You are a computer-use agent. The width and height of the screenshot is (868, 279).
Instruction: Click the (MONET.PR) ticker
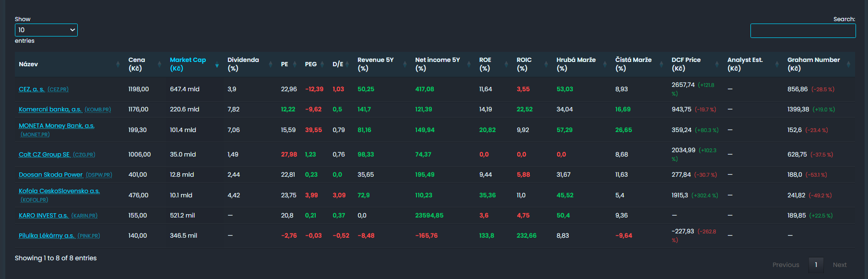[35, 135]
